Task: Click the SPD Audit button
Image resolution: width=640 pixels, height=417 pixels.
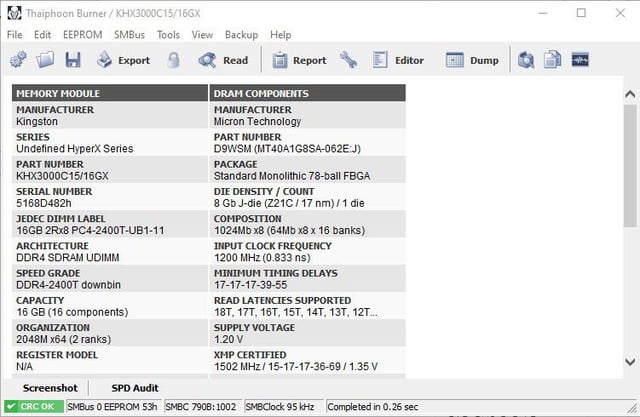Action: [x=135, y=388]
